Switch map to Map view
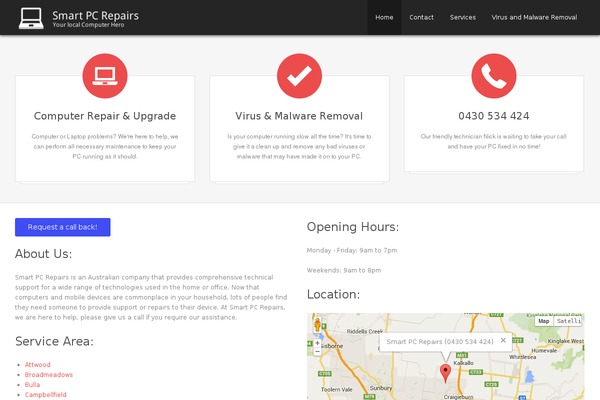Screen dimensions: 600x400 click(x=544, y=321)
